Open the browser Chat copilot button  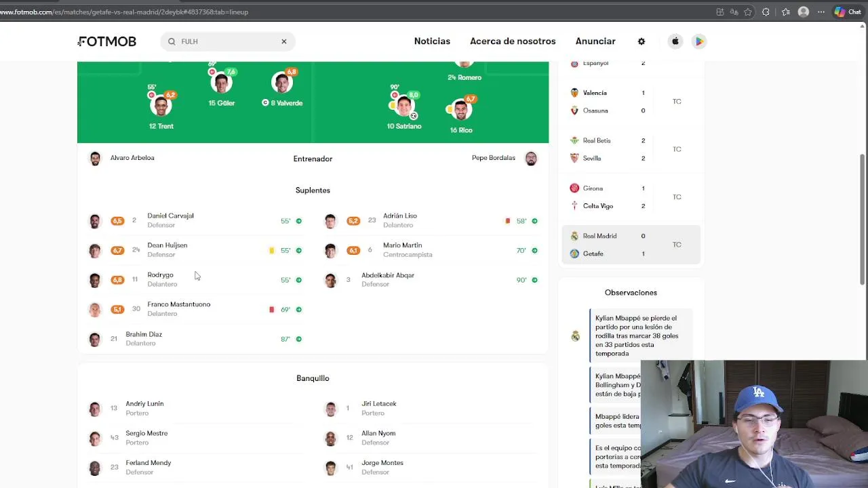click(848, 12)
